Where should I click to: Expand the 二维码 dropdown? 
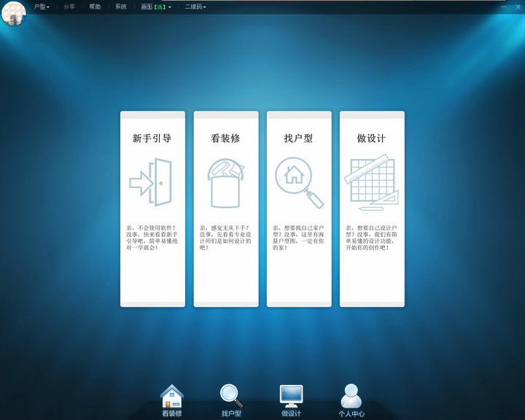pyautogui.click(x=195, y=7)
